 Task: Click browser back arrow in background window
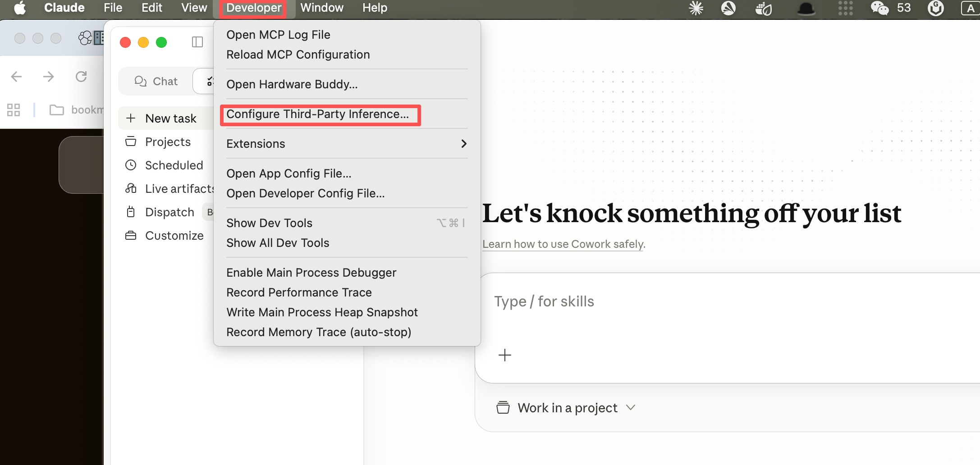16,77
